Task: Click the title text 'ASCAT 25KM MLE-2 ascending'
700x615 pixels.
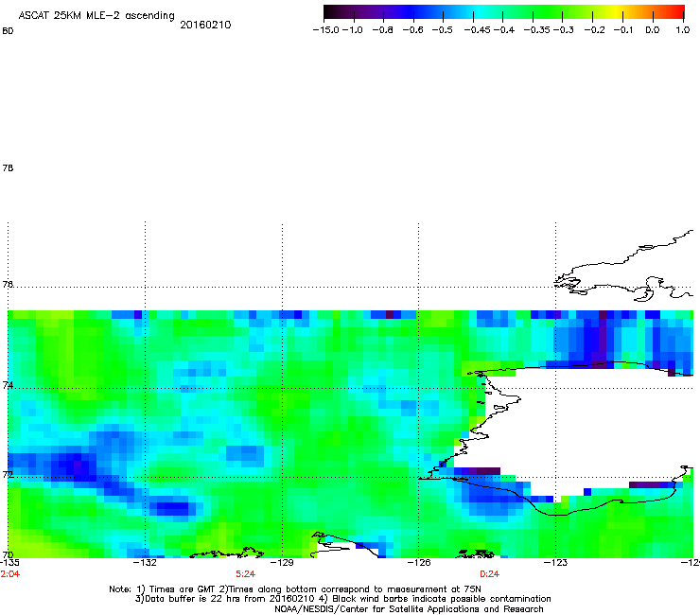Action: pos(96,16)
